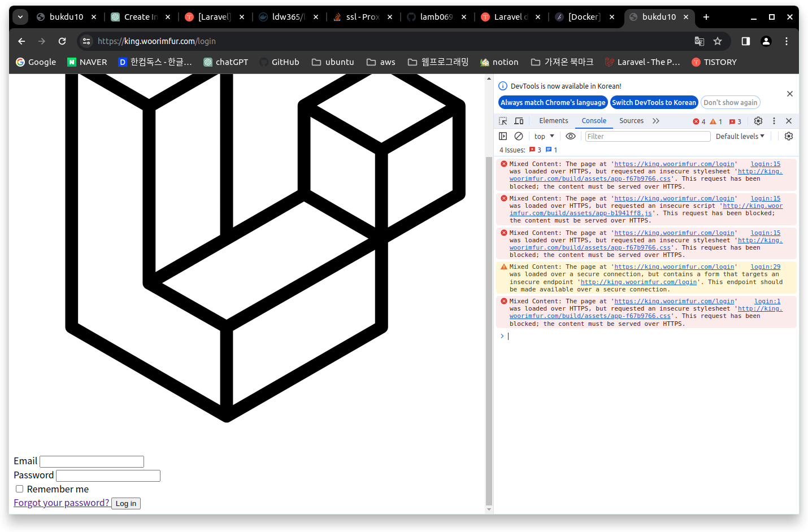Reload the current page
The image size is (808, 532).
coord(62,41)
